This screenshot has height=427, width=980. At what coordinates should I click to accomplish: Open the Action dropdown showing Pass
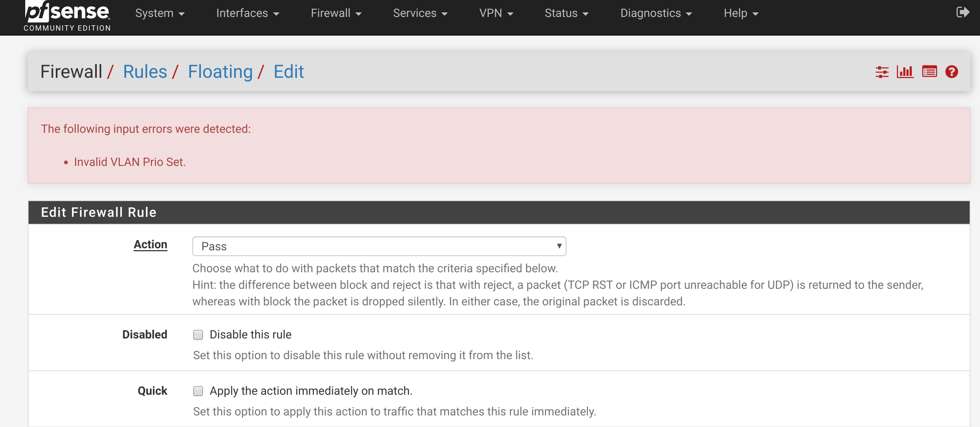click(x=379, y=246)
